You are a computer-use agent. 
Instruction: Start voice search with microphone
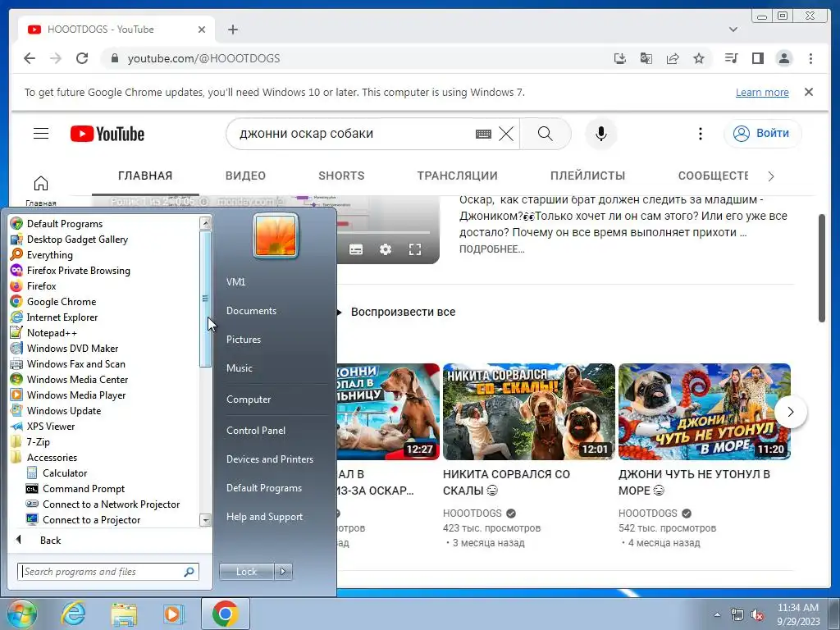click(601, 134)
